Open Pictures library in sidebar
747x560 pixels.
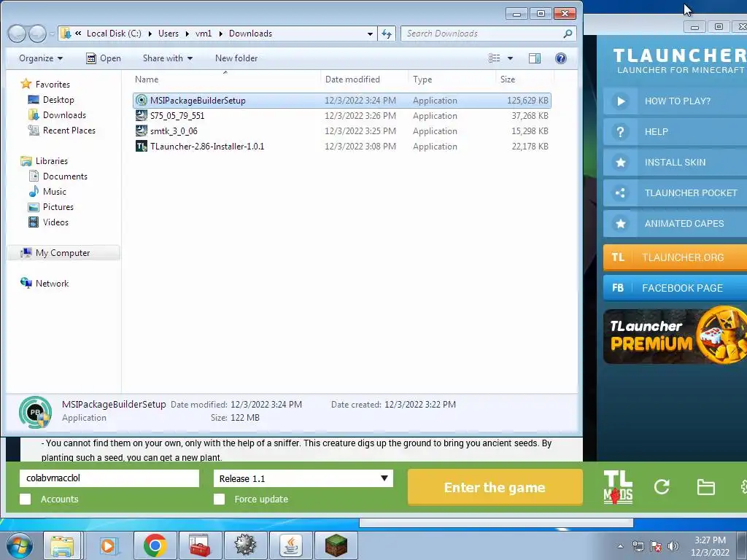58,206
